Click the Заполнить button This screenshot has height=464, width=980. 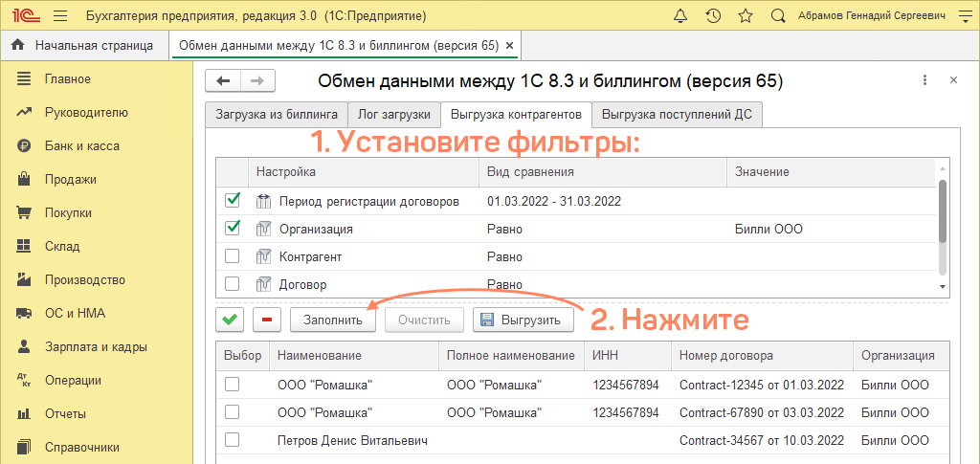[332, 320]
